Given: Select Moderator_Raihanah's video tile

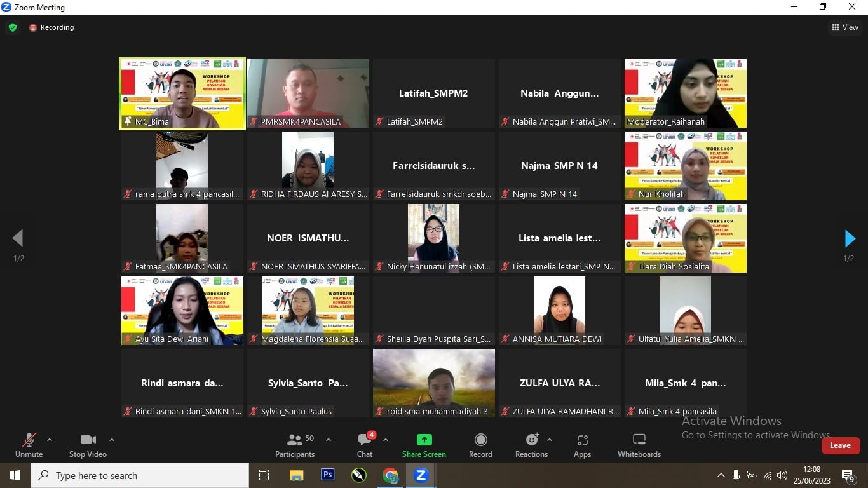Looking at the screenshot, I should click(x=685, y=93).
